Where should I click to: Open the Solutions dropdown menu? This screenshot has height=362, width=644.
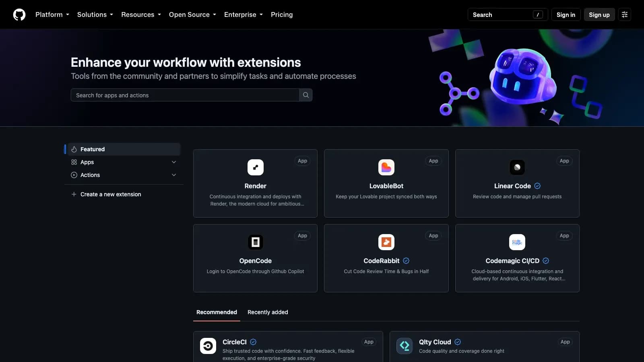(x=95, y=14)
